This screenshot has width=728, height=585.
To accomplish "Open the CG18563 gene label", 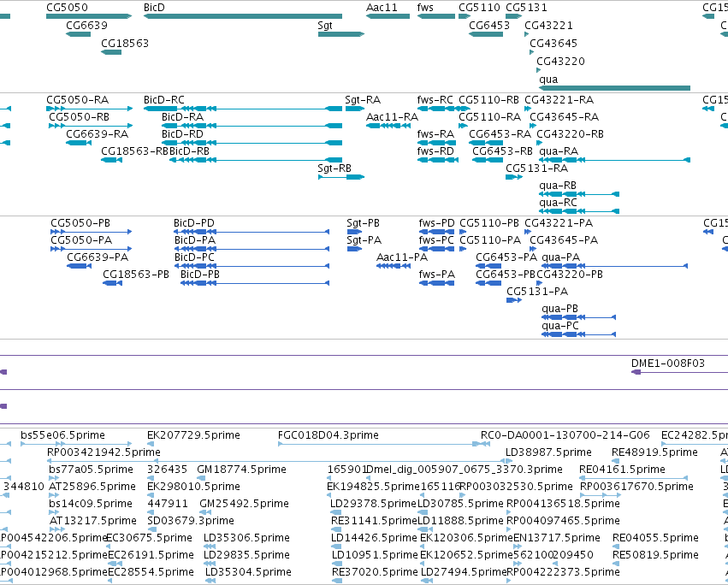I will 125,43.
